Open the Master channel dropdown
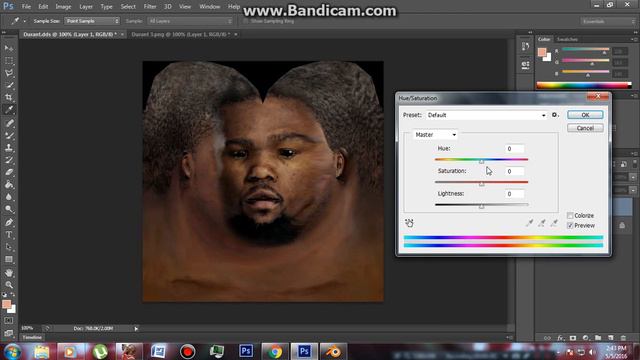This screenshot has height=360, width=640. pos(435,135)
